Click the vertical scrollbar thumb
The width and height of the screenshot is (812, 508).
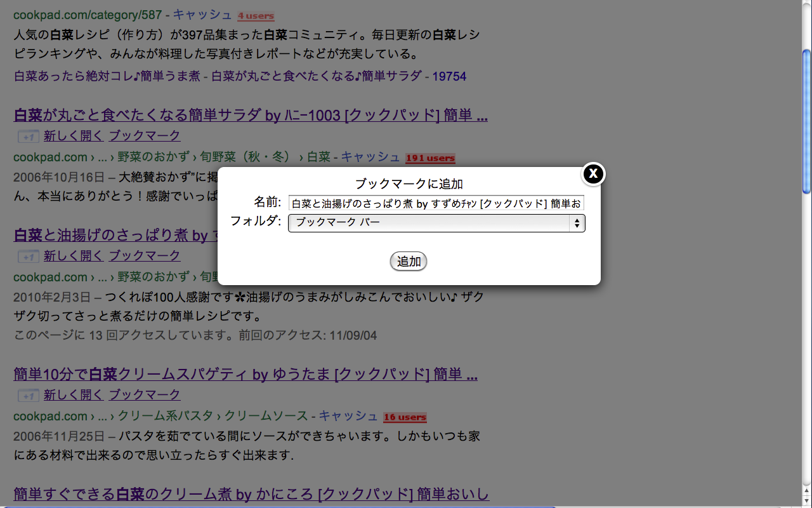pos(806,121)
